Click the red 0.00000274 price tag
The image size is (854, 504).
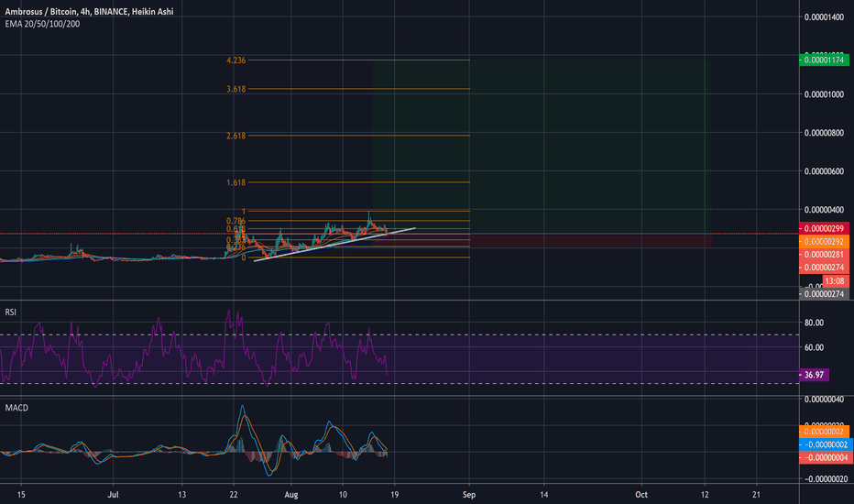(x=824, y=268)
